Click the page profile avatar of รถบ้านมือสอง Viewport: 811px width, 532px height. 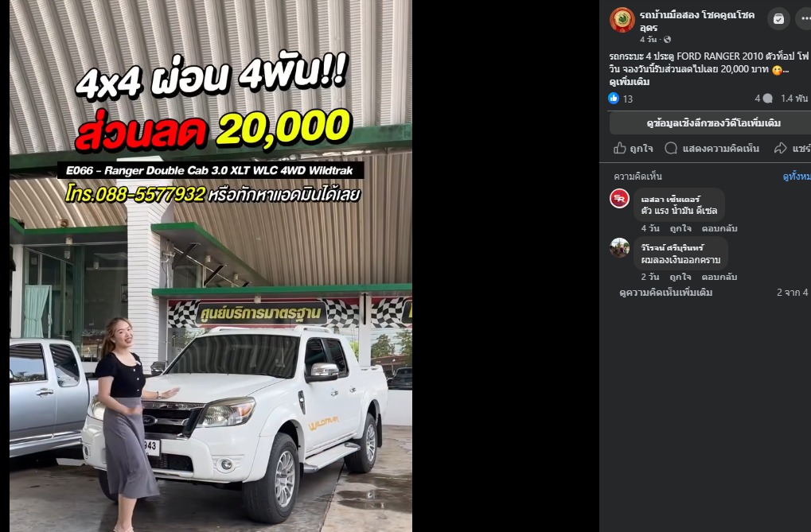coord(622,20)
